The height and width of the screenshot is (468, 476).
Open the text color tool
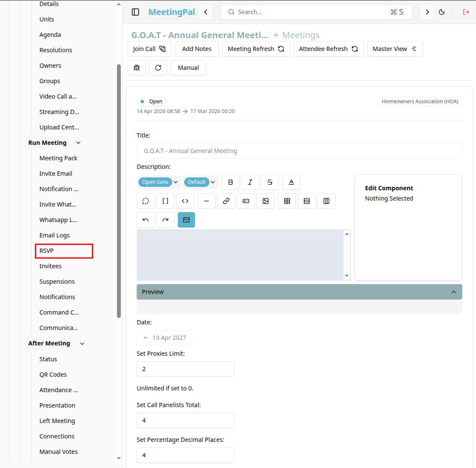coord(291,182)
